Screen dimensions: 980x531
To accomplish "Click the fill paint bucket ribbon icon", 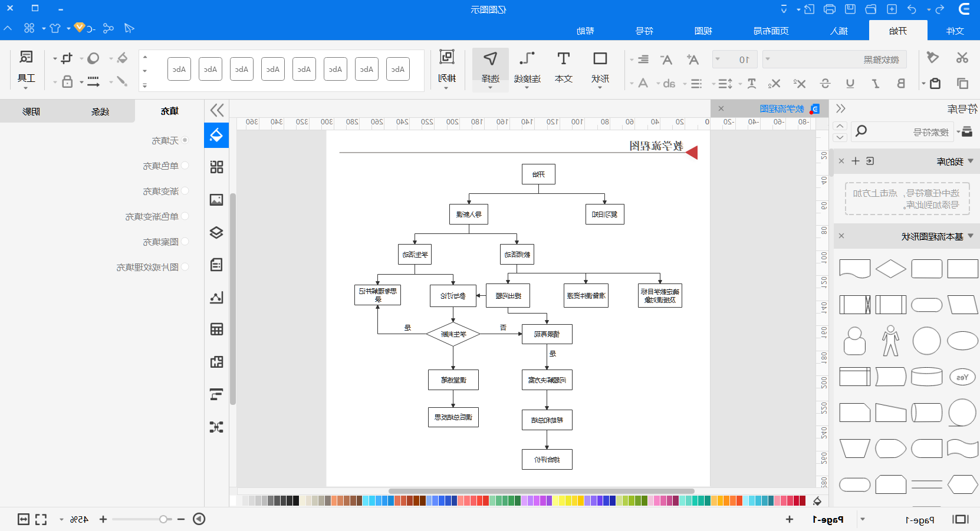I will (122, 58).
